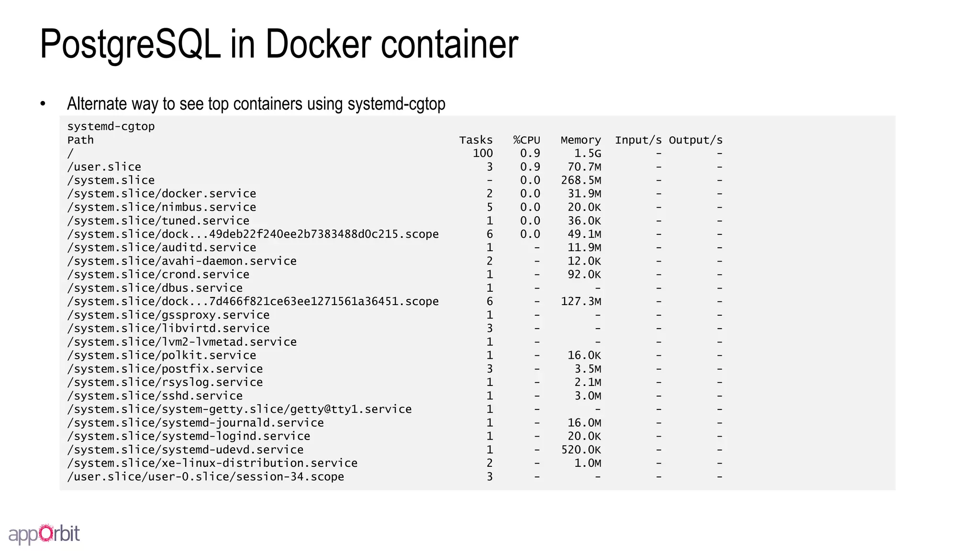Click the Input/s column header
Screen dimensions: 980x551
638,140
